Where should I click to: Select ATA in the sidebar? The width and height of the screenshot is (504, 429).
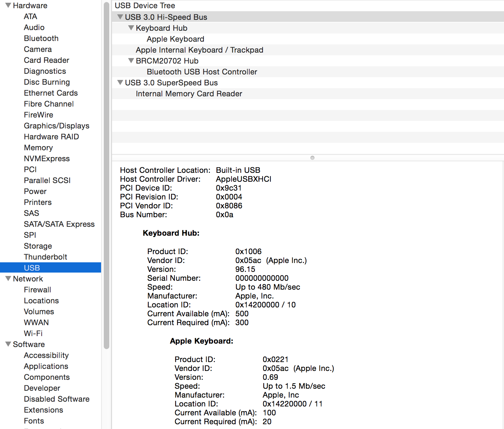pyautogui.click(x=30, y=16)
